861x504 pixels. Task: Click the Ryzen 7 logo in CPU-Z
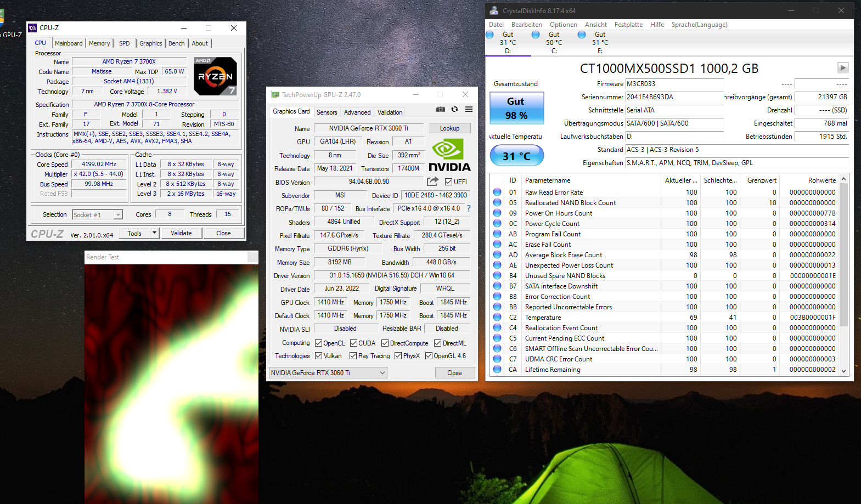tap(215, 76)
